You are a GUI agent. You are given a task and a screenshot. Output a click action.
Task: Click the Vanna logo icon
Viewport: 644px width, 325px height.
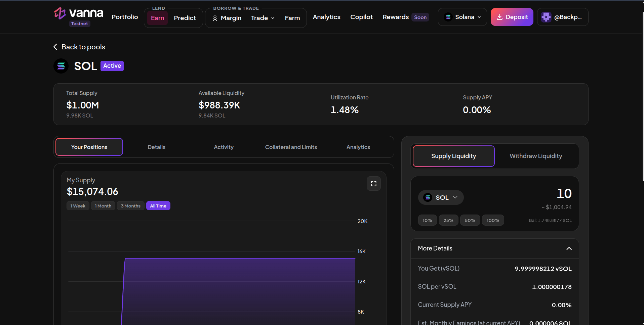point(60,13)
